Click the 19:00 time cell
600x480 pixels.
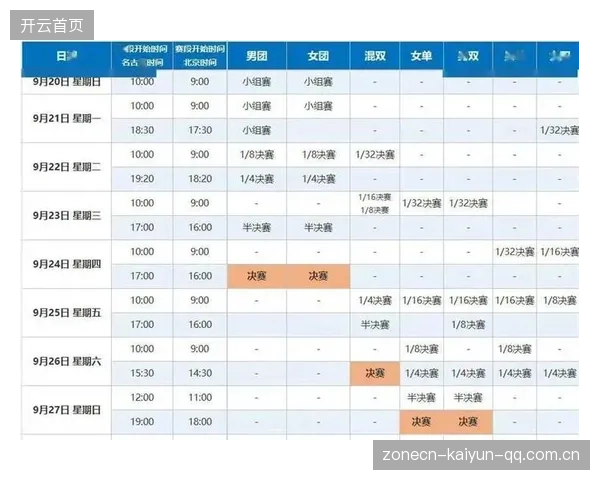click(142, 422)
